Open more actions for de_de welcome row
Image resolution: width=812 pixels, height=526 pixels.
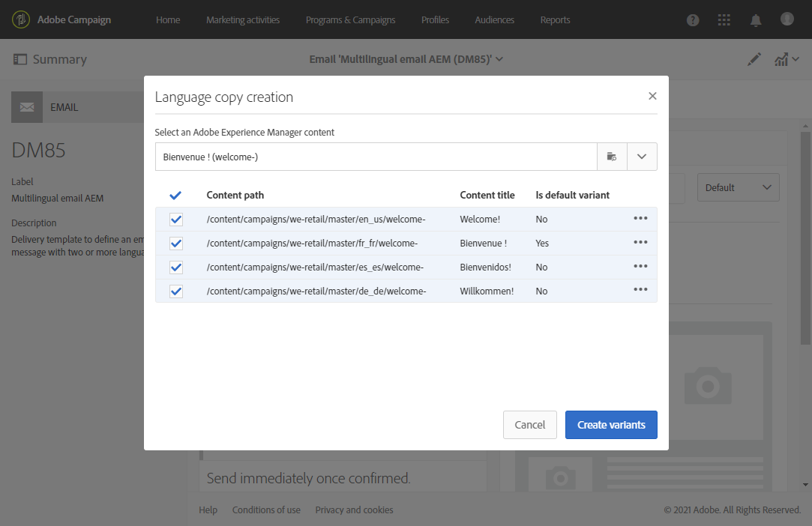[x=640, y=291]
